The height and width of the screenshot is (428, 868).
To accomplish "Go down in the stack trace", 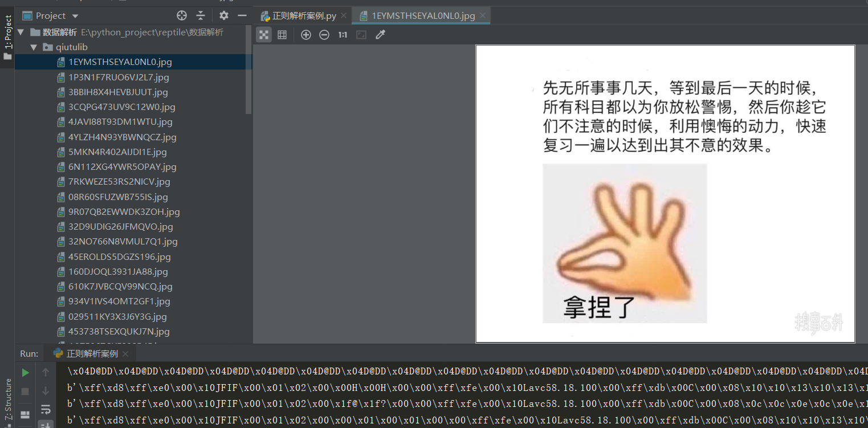I will [46, 392].
